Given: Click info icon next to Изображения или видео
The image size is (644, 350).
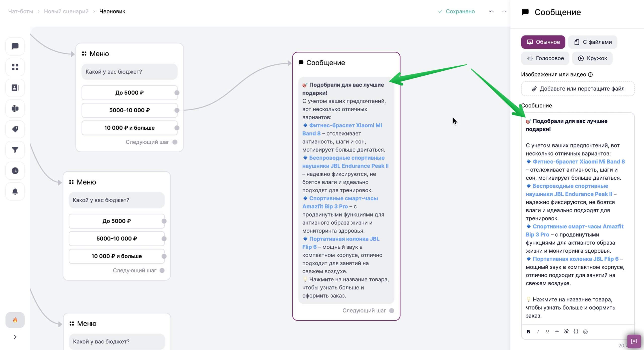Looking at the screenshot, I should [590, 74].
